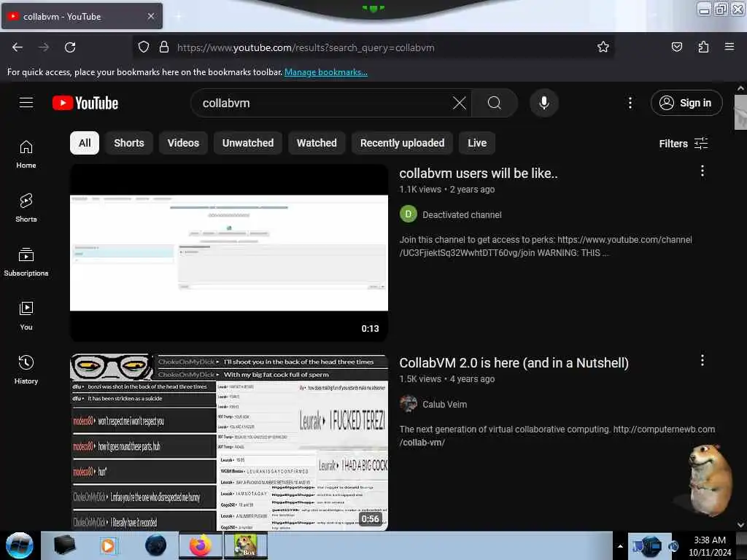The height and width of the screenshot is (560, 747).
Task: Reload the YouTube page
Action: click(70, 47)
